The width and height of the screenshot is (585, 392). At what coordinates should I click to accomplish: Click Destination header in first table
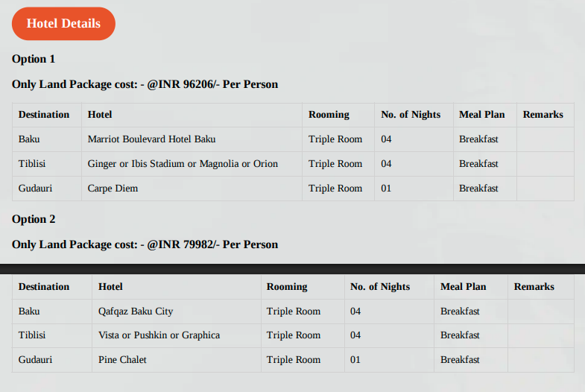coord(44,115)
